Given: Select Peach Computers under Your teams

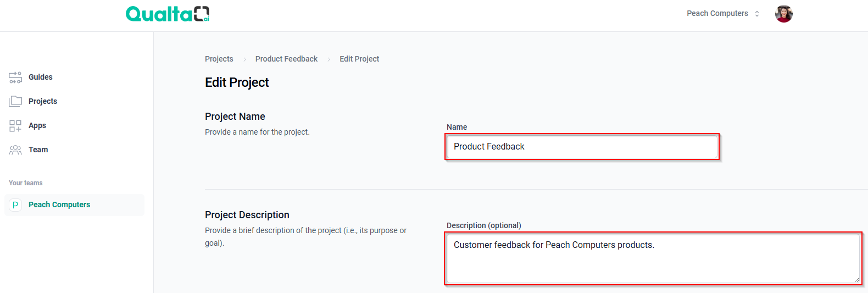Looking at the screenshot, I should 74,204.
